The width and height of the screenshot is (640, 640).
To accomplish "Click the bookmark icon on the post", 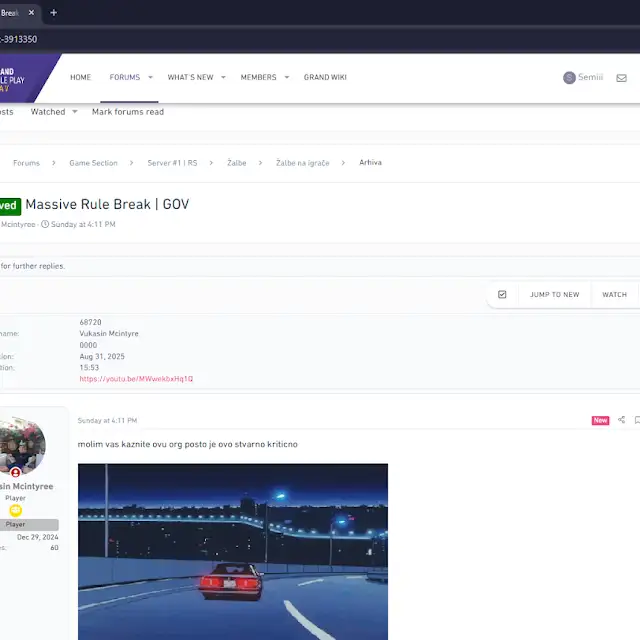I will 637,420.
